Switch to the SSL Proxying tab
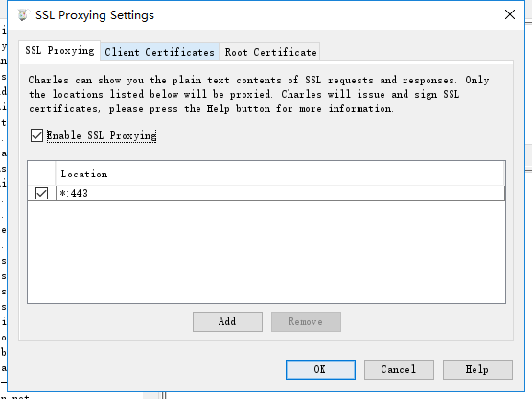The image size is (532, 399). [59, 51]
